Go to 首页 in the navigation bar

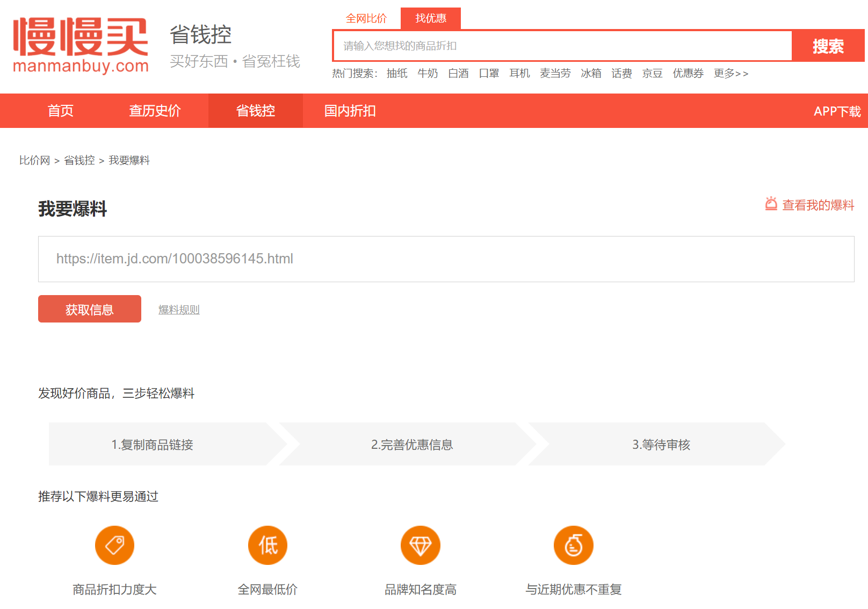click(61, 111)
